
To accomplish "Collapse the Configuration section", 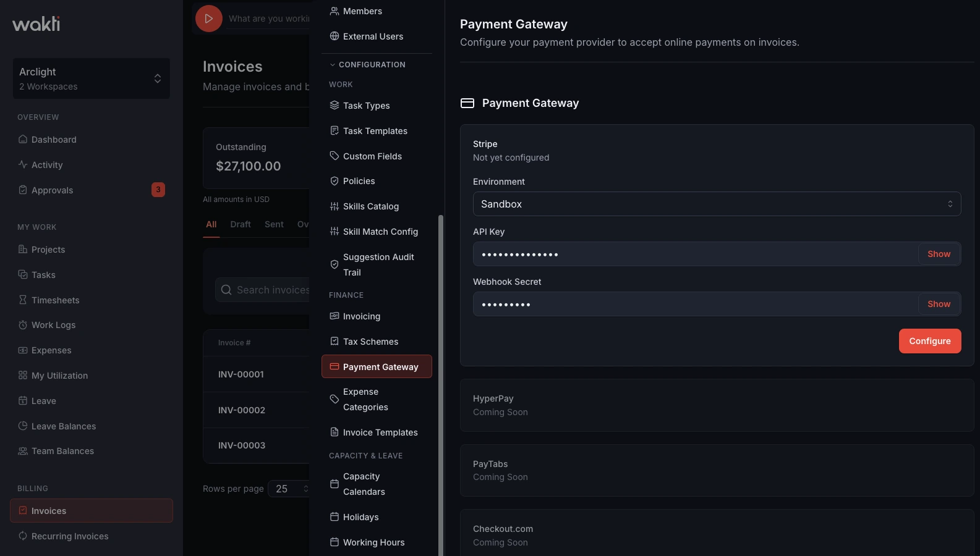I will tap(368, 64).
